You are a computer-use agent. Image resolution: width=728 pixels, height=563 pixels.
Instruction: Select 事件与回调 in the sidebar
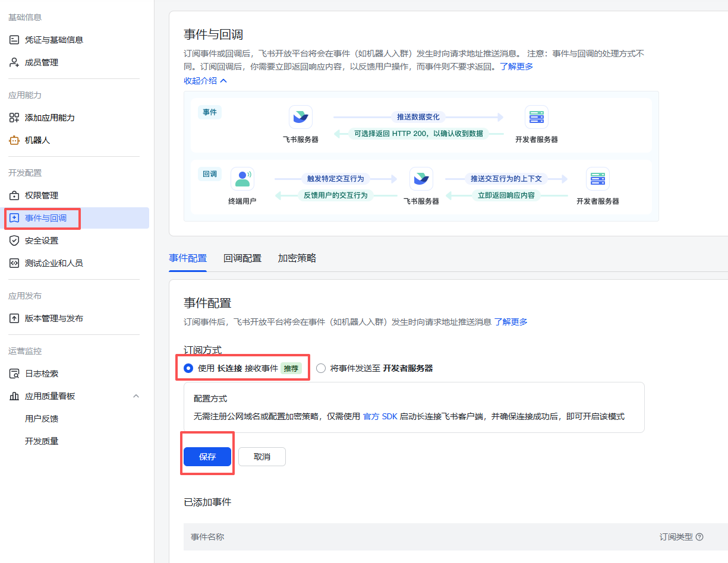(x=46, y=218)
